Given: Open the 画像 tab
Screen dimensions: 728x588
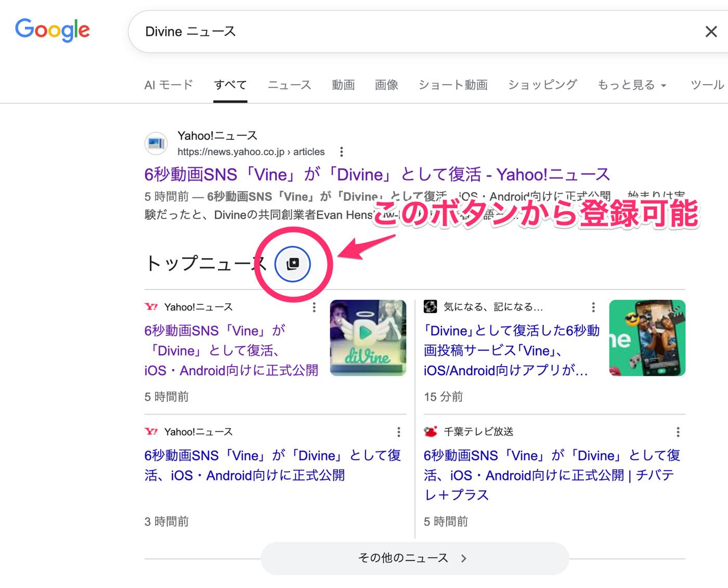Looking at the screenshot, I should (386, 85).
